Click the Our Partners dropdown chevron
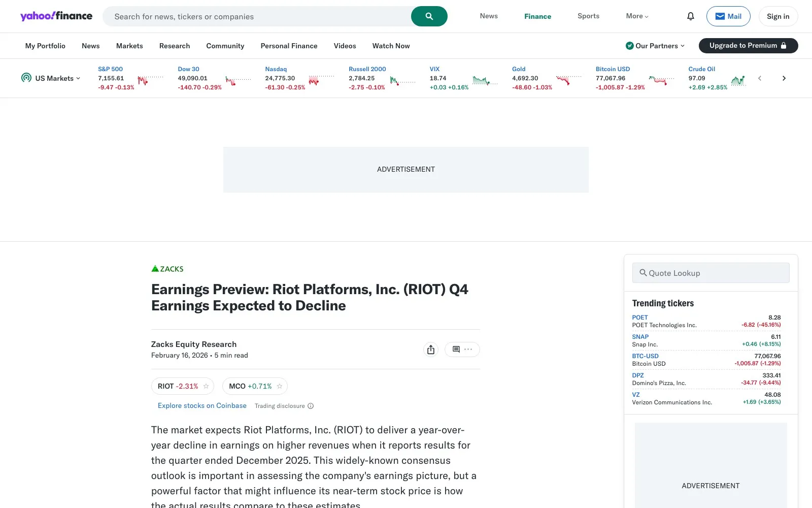The width and height of the screenshot is (812, 508). [683, 46]
